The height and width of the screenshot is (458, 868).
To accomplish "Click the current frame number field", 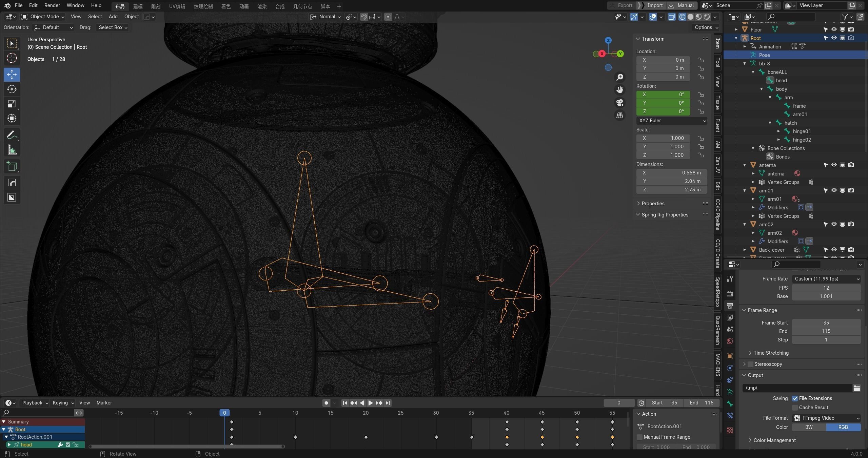I will pos(619,403).
